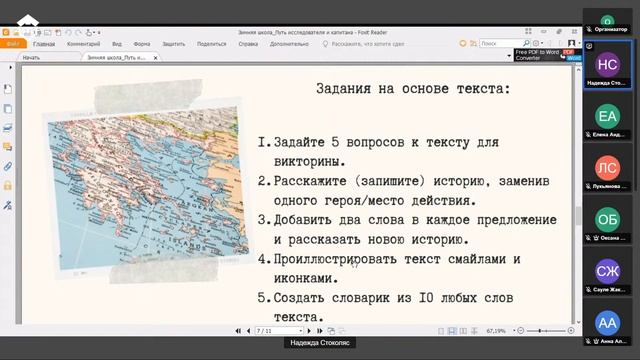Expand the left navigation panel arrow

(10, 67)
